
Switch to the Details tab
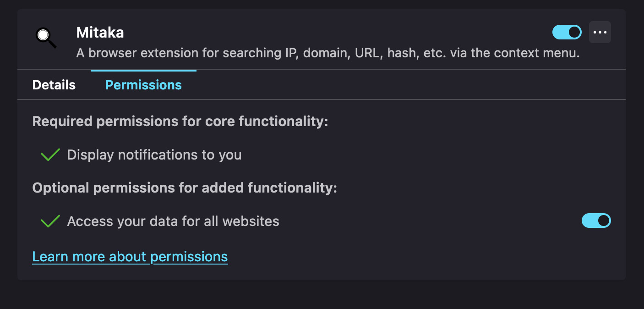[54, 84]
